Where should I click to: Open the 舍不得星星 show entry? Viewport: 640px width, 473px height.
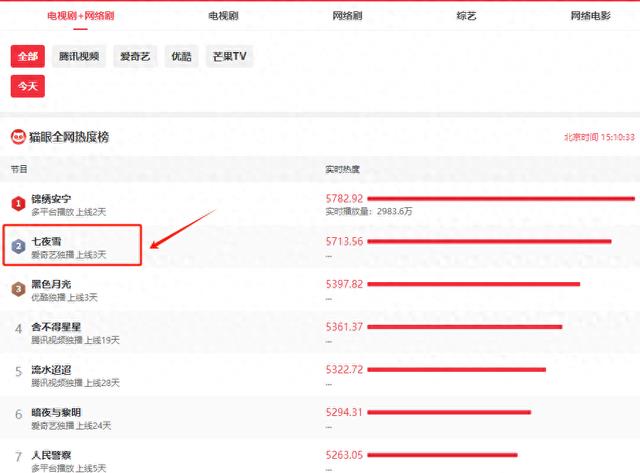(x=56, y=327)
